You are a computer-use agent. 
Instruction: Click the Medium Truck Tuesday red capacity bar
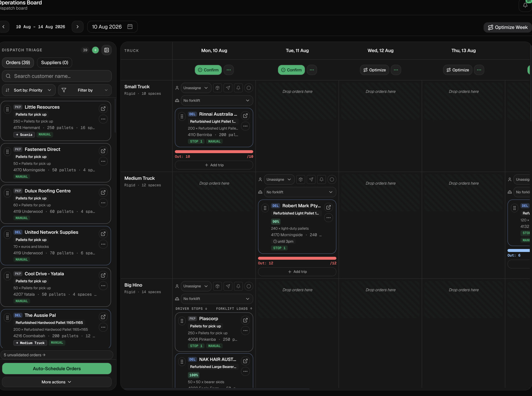297,258
